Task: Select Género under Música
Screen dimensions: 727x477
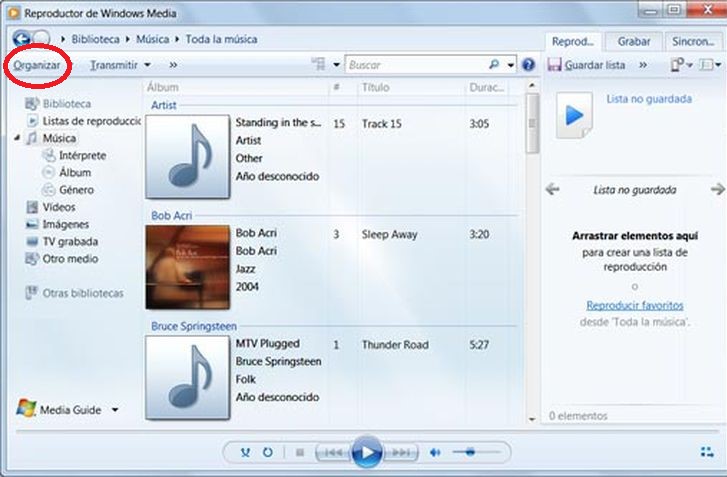Action: [x=77, y=190]
